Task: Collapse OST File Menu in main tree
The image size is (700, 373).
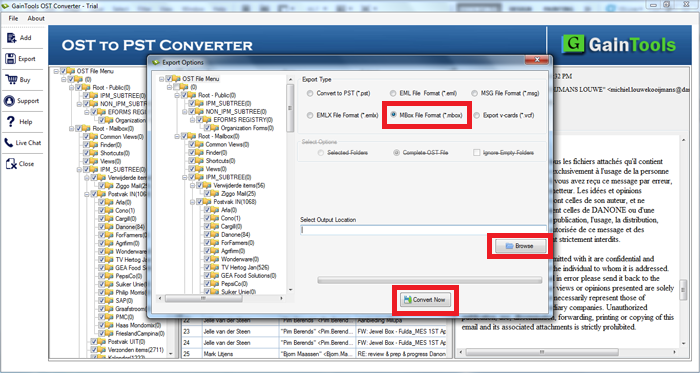Action: tap(56, 71)
